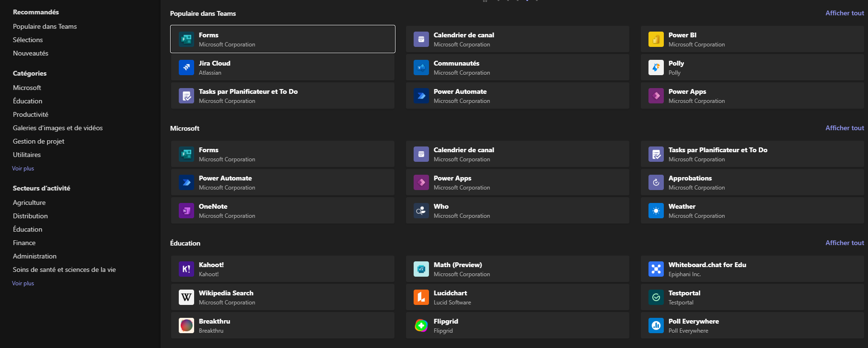Open Nouveautés in the sidebar

point(31,53)
